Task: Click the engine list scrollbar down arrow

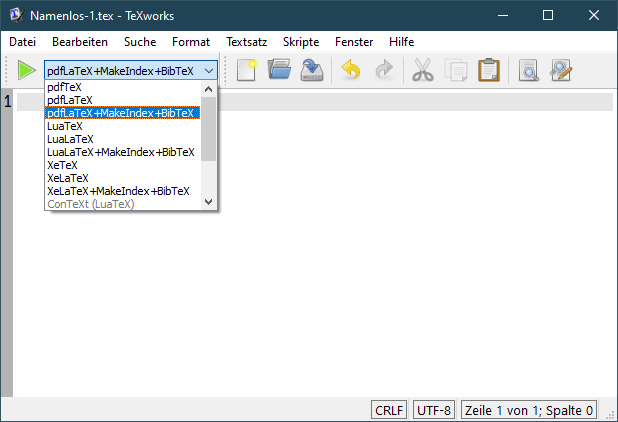Action: (x=208, y=202)
